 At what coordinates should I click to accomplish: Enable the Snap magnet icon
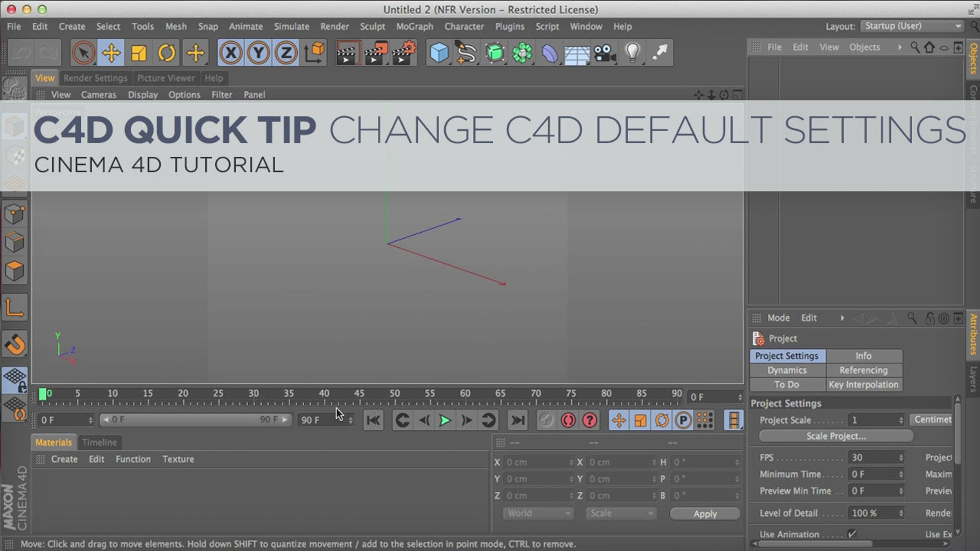(15, 344)
